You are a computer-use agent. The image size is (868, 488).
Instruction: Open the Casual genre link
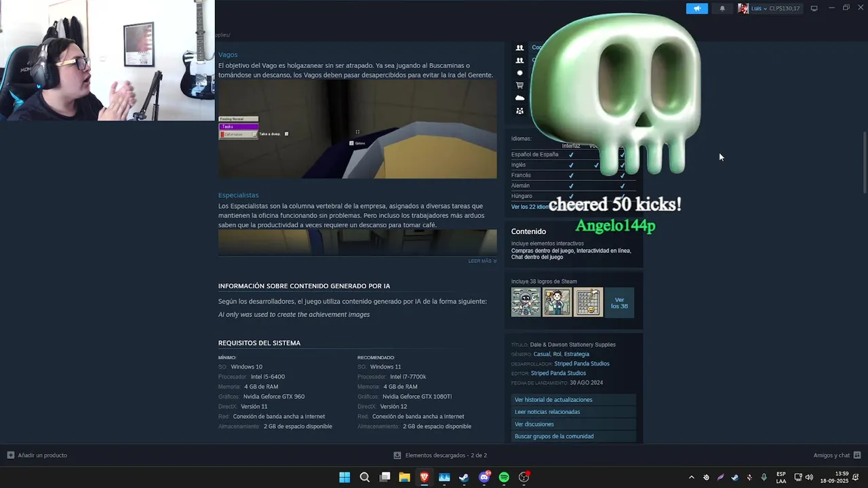coord(542,354)
